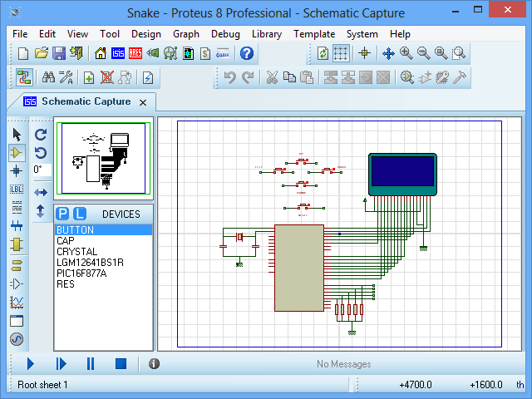Click the Zoom to area icon
This screenshot has height=399, width=532.
(459, 53)
